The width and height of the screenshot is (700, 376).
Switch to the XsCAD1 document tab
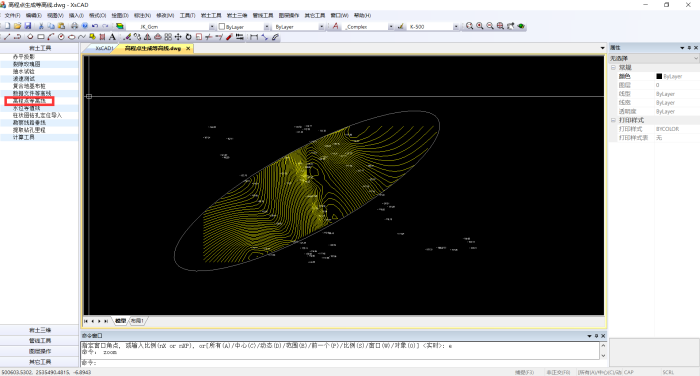point(104,48)
